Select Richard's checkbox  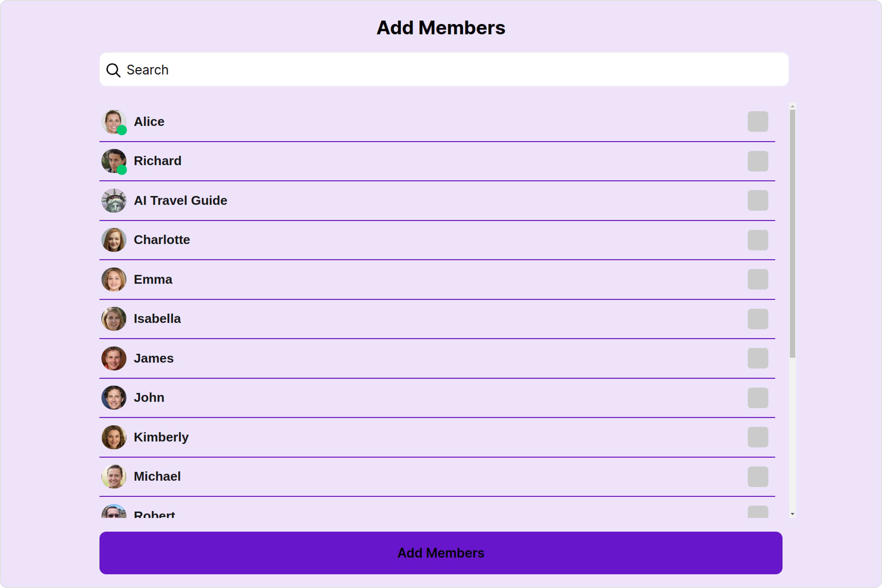click(758, 161)
